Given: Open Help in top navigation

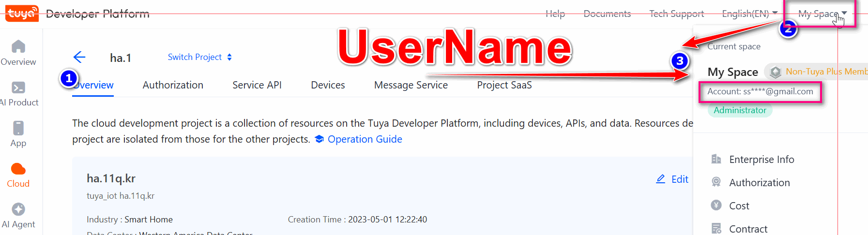Looking at the screenshot, I should click(555, 14).
